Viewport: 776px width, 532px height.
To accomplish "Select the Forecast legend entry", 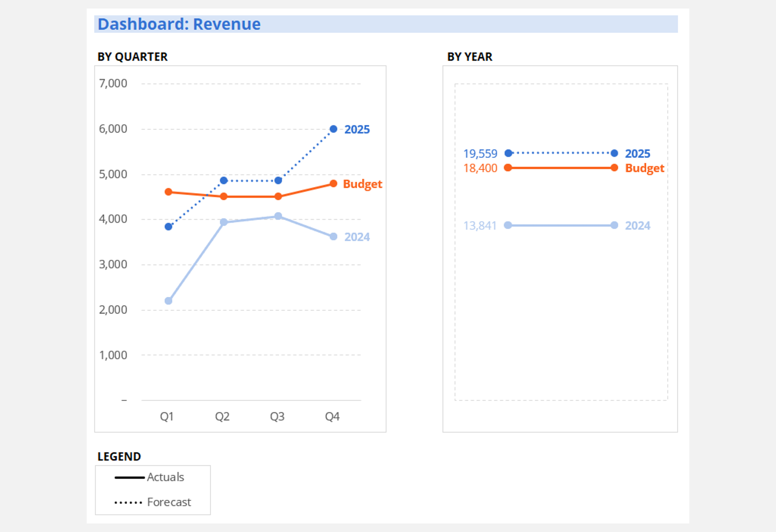I will [x=169, y=502].
